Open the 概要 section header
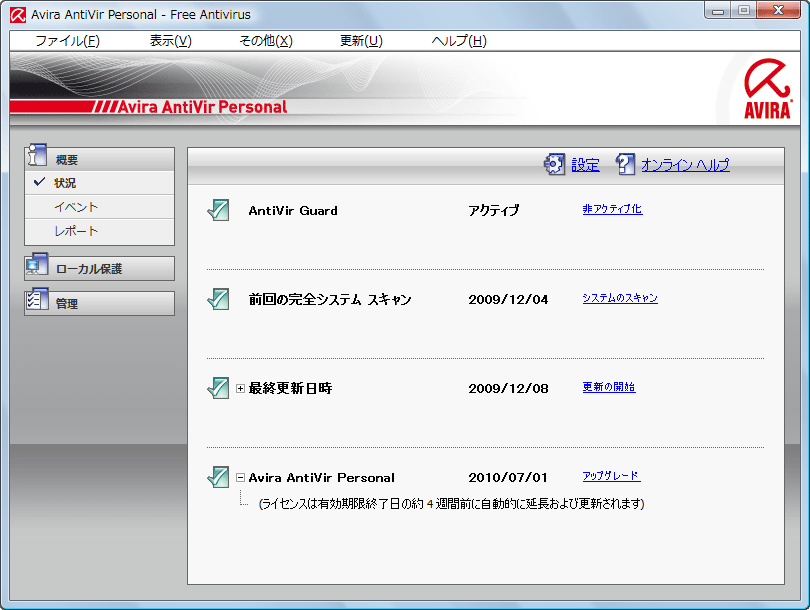Viewport: 810px width, 610px height. (99, 160)
